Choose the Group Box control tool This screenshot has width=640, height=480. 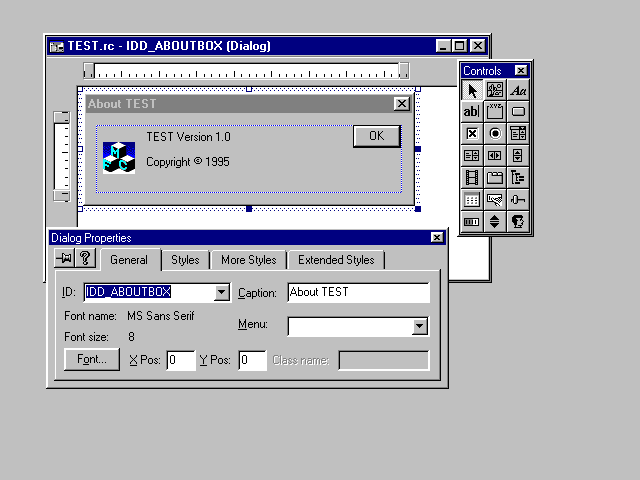click(495, 112)
